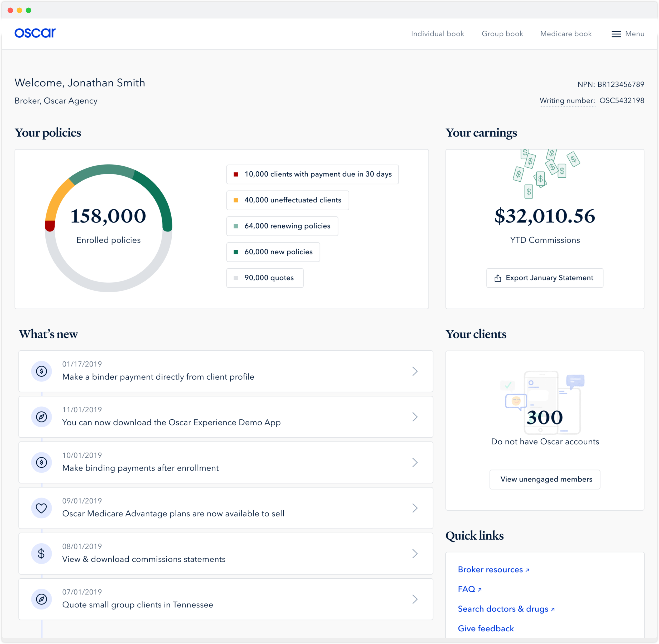
Task: Click compass icon beside Demo App news
Action: pyautogui.click(x=42, y=417)
